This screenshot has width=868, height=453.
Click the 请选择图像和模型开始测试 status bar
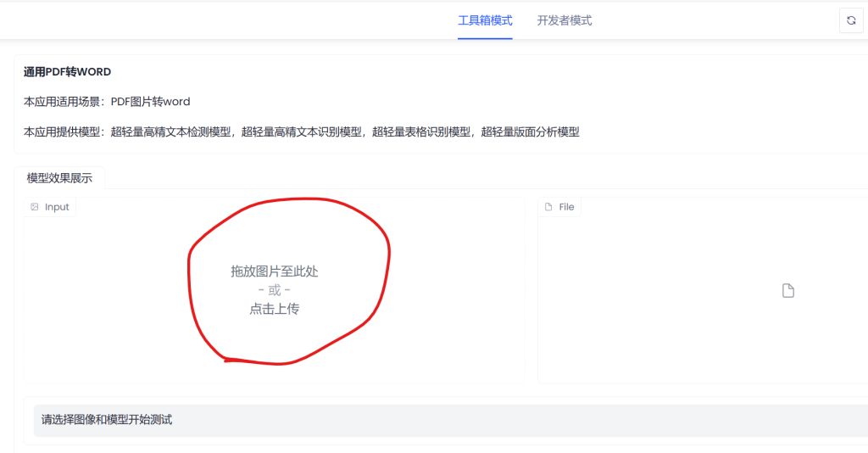coord(107,420)
